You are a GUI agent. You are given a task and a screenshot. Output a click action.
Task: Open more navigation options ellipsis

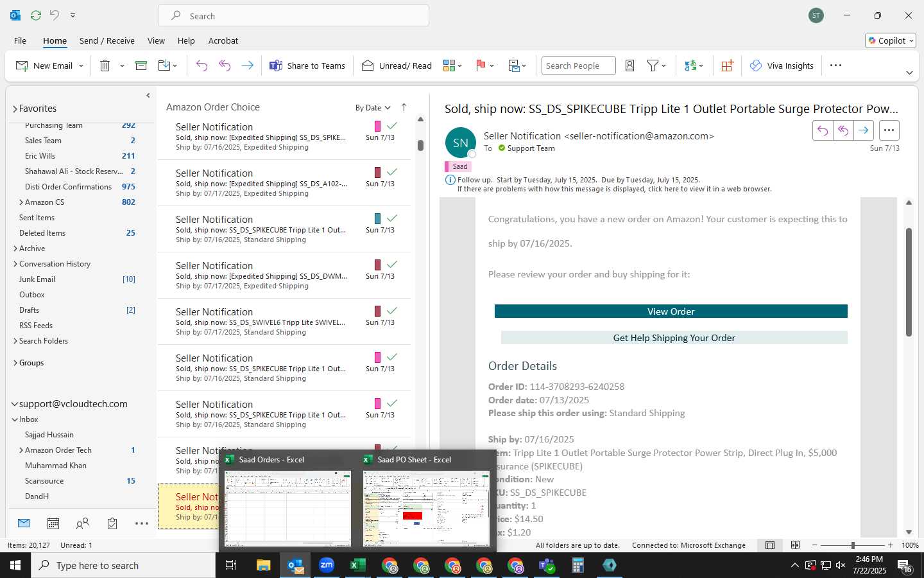pyautogui.click(x=142, y=523)
